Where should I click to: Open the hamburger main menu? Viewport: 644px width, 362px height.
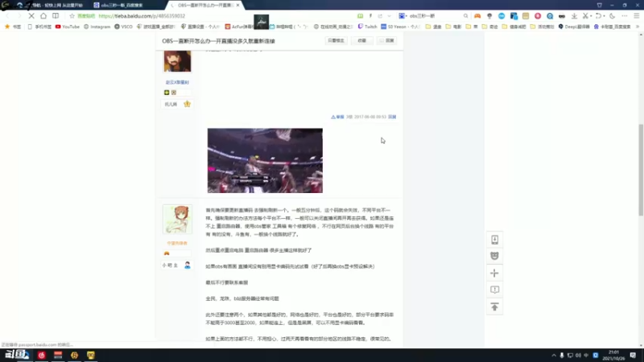pos(637,16)
